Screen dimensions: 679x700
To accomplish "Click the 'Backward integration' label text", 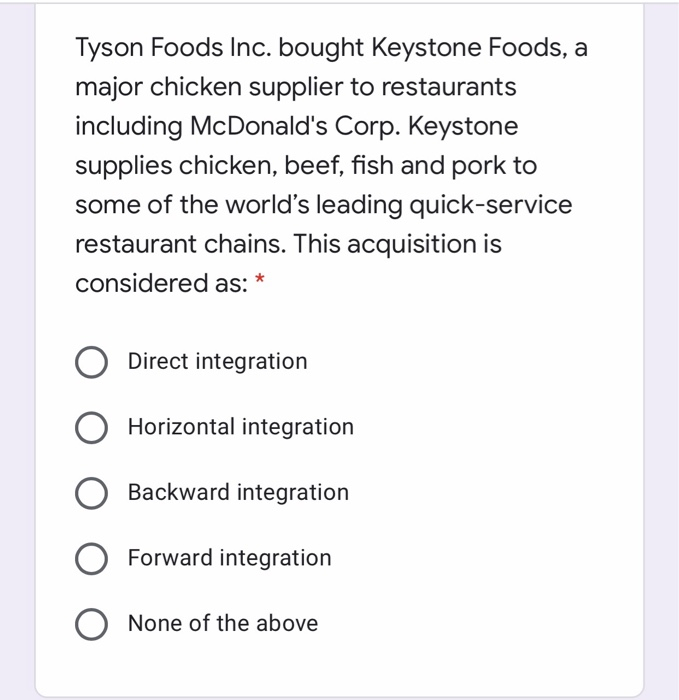I will 238,492.
